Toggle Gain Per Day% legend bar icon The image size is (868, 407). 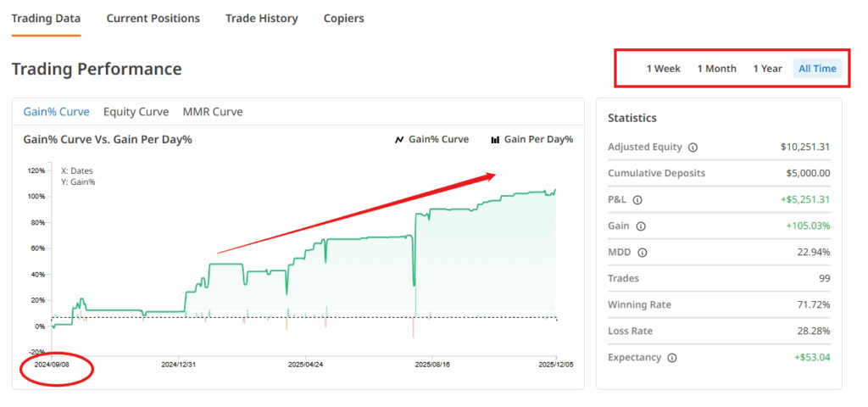(x=495, y=140)
